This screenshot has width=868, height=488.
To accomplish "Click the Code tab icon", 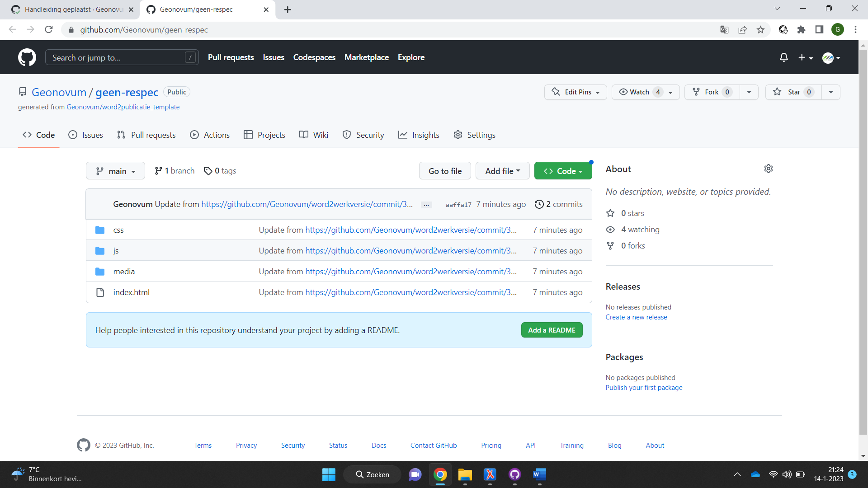I will coord(27,135).
